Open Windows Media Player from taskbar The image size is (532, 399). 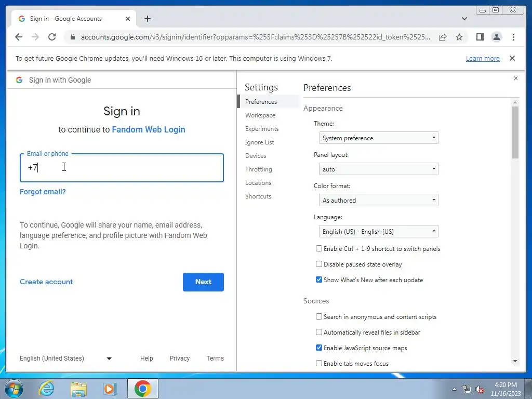[x=110, y=389]
